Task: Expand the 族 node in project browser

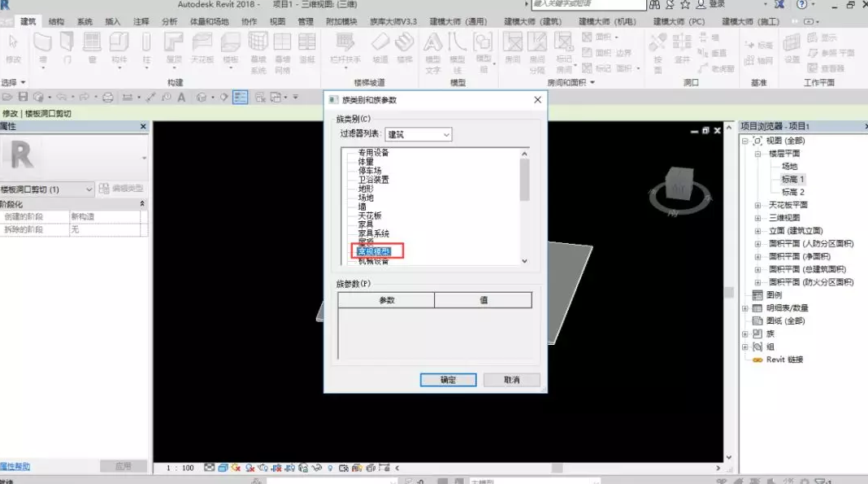Action: click(x=745, y=334)
